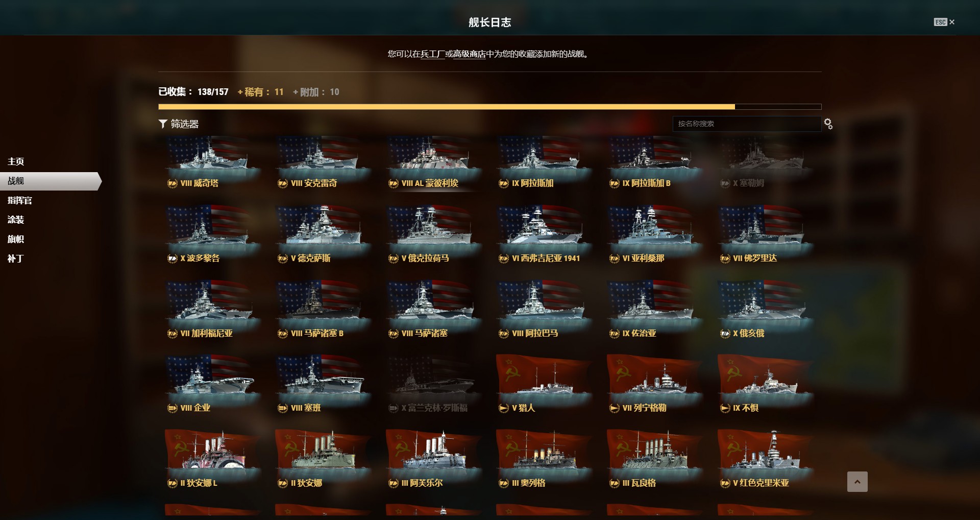Switch to the 主页 section
This screenshot has width=980, height=520.
[16, 161]
